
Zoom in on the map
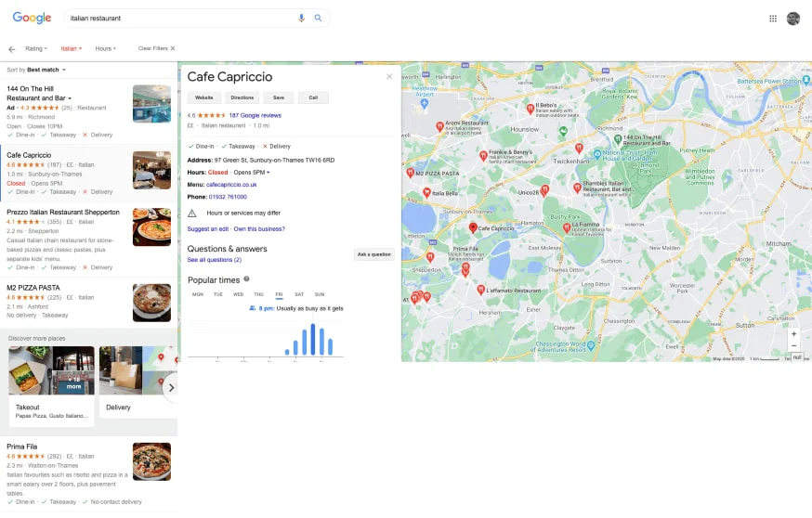point(793,334)
